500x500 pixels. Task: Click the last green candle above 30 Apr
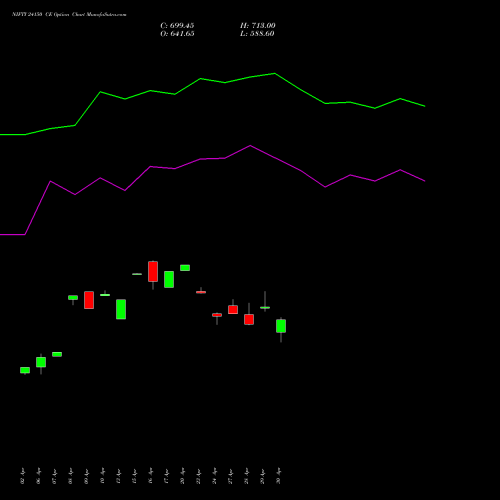coord(281,326)
